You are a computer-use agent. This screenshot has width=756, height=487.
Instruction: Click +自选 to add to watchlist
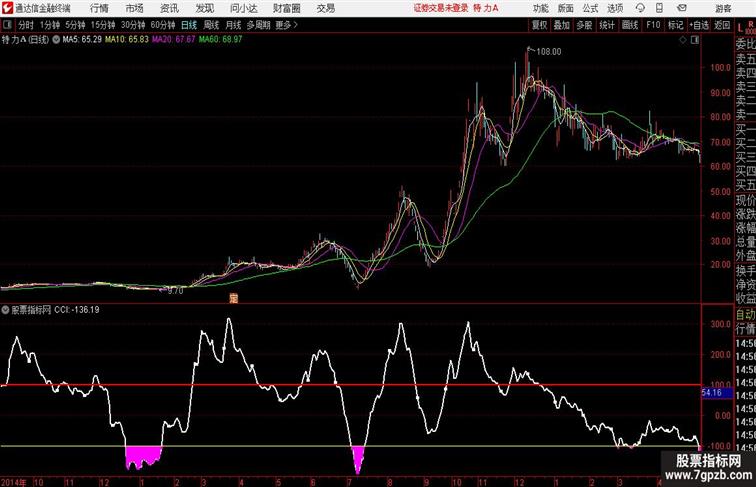699,25
